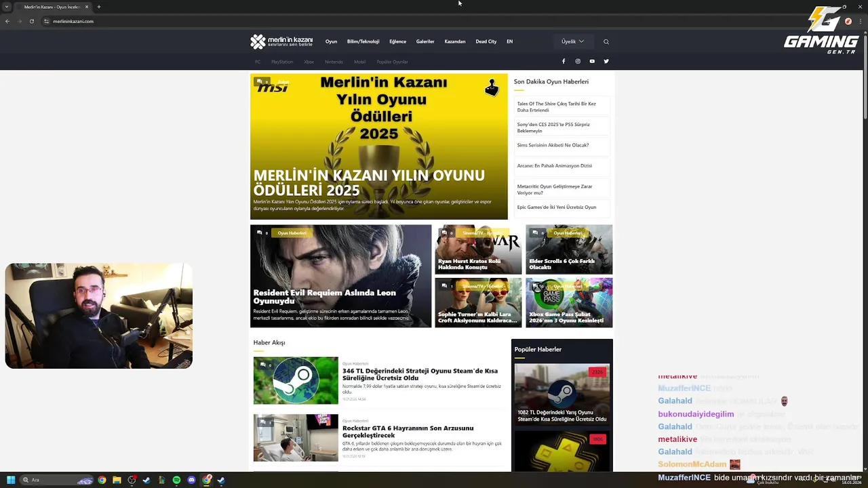Open a new browser tab with plus

tap(98, 7)
